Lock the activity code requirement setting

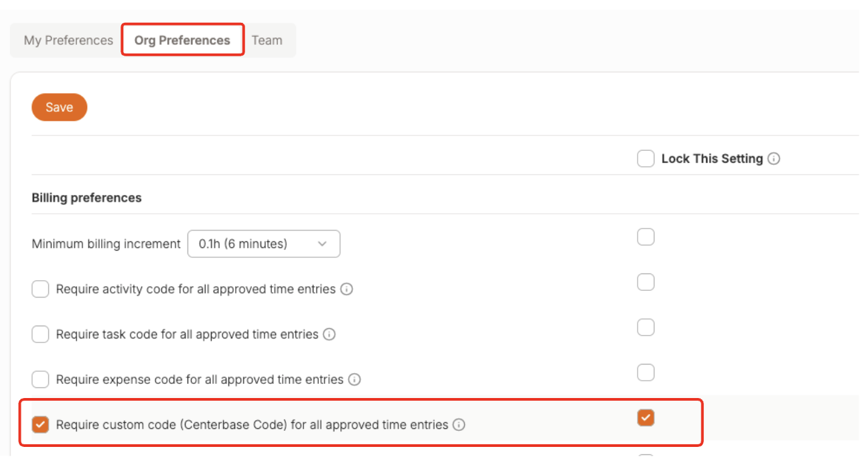coord(646,282)
